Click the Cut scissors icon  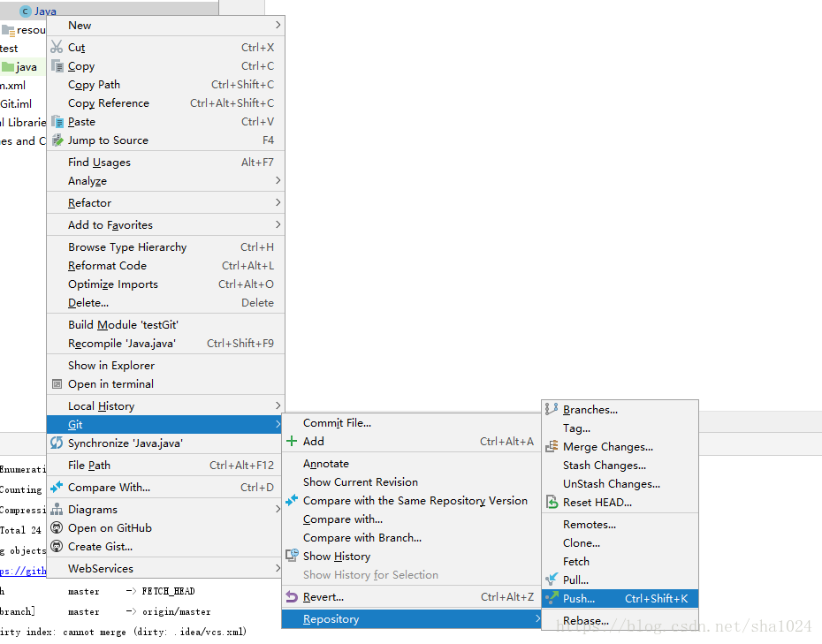point(57,47)
